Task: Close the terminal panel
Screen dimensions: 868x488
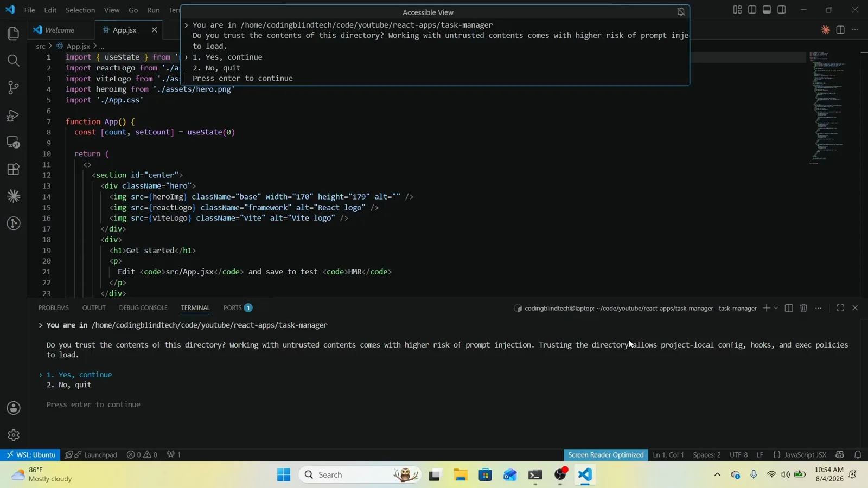Action: (x=855, y=308)
